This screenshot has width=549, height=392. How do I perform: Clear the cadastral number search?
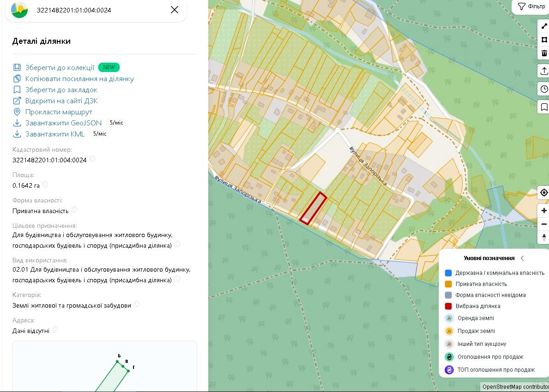(175, 10)
